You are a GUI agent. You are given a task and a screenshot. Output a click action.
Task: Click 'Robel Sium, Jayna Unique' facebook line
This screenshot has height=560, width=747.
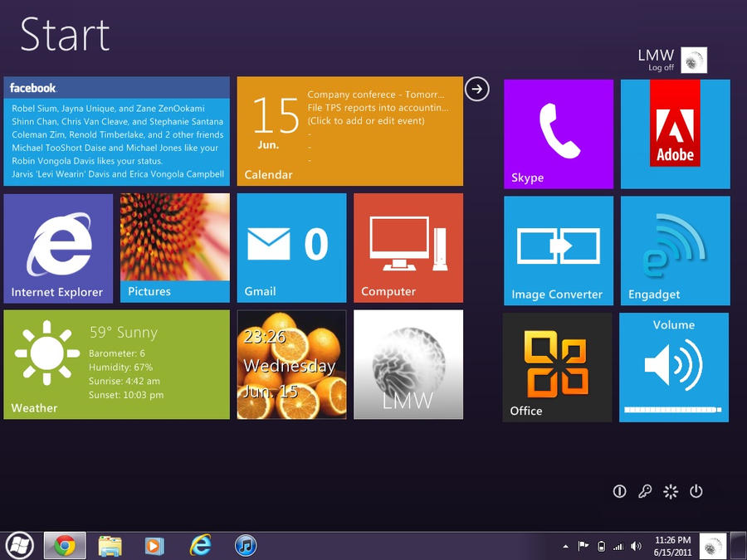point(108,108)
